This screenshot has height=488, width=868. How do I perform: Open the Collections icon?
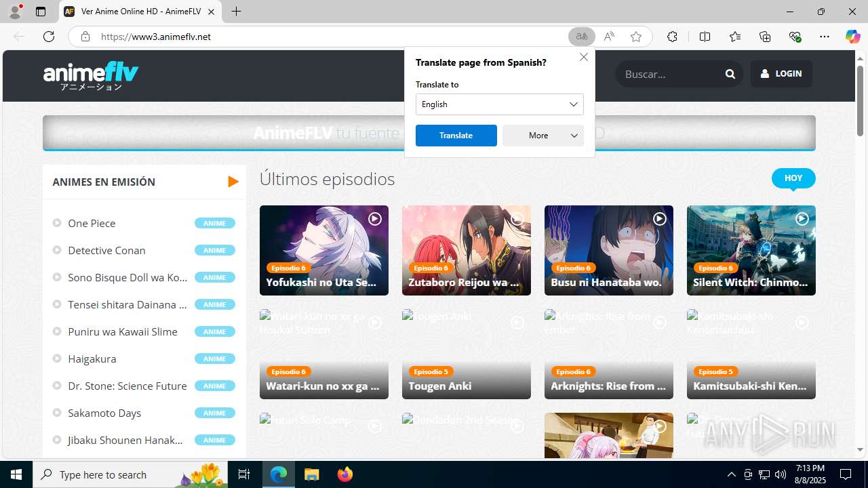click(765, 37)
